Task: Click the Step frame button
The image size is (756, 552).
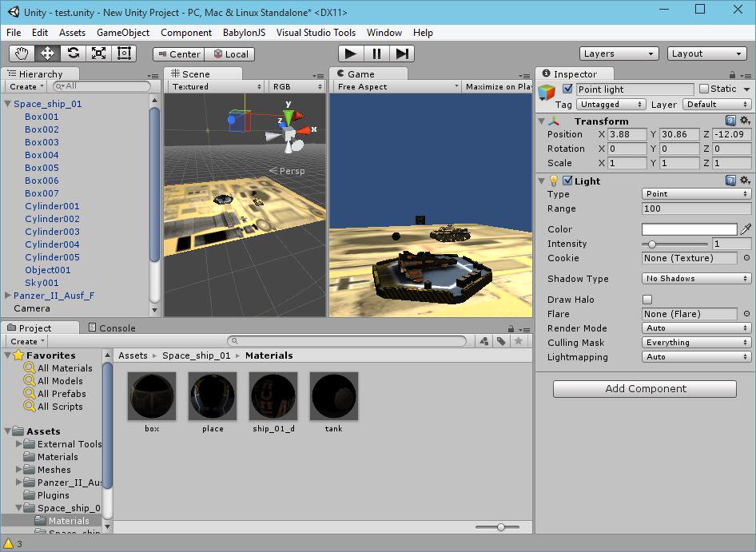Action: [402, 54]
